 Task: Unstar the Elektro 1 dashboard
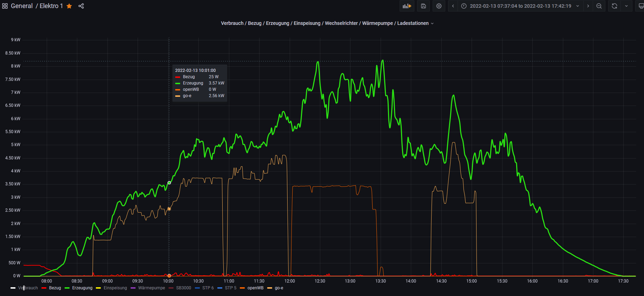coord(69,6)
